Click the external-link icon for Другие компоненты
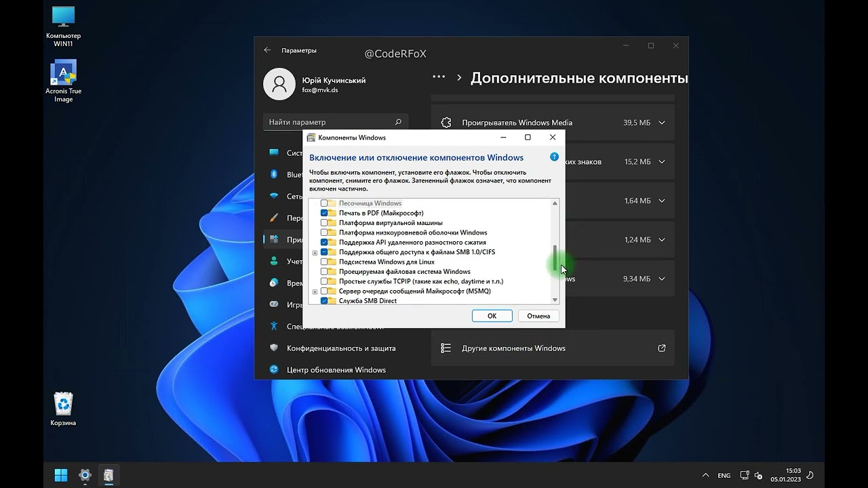This screenshot has height=488, width=868. click(661, 348)
